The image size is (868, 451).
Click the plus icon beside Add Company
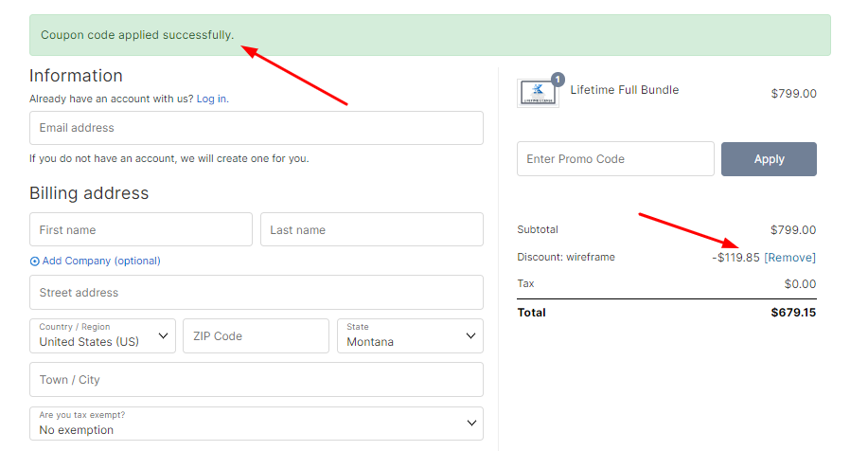pyautogui.click(x=34, y=261)
